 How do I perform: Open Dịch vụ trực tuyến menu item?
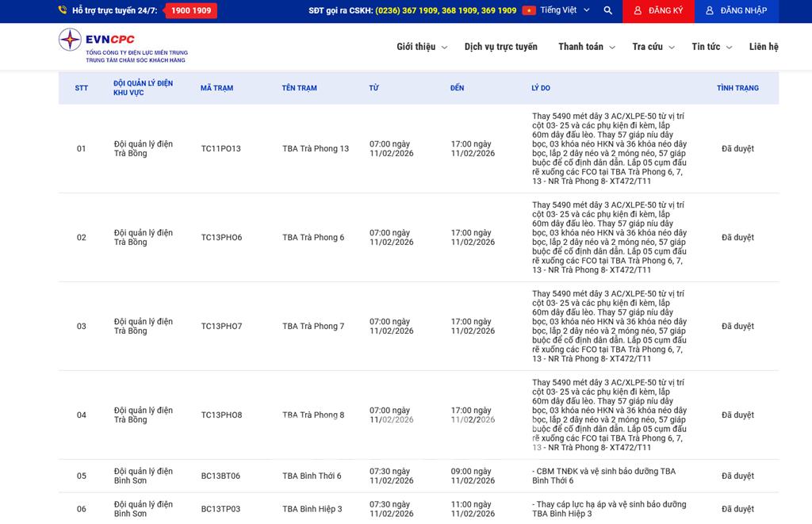(x=500, y=47)
